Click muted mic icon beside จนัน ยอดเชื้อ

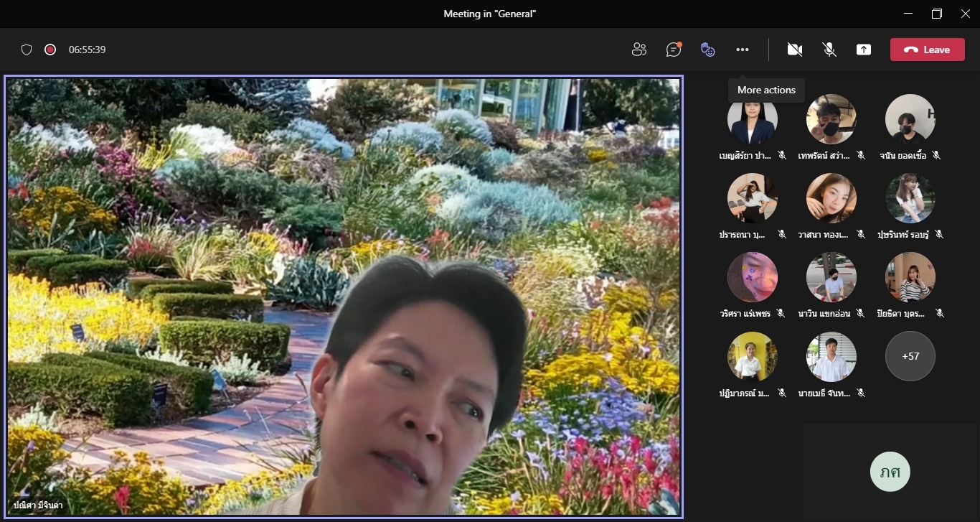(936, 155)
